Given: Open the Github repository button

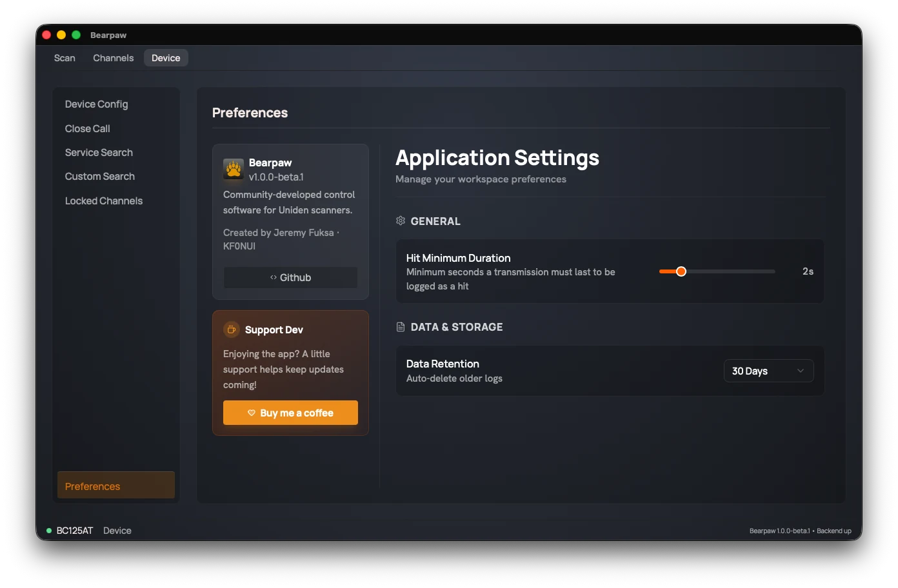Looking at the screenshot, I should [290, 277].
